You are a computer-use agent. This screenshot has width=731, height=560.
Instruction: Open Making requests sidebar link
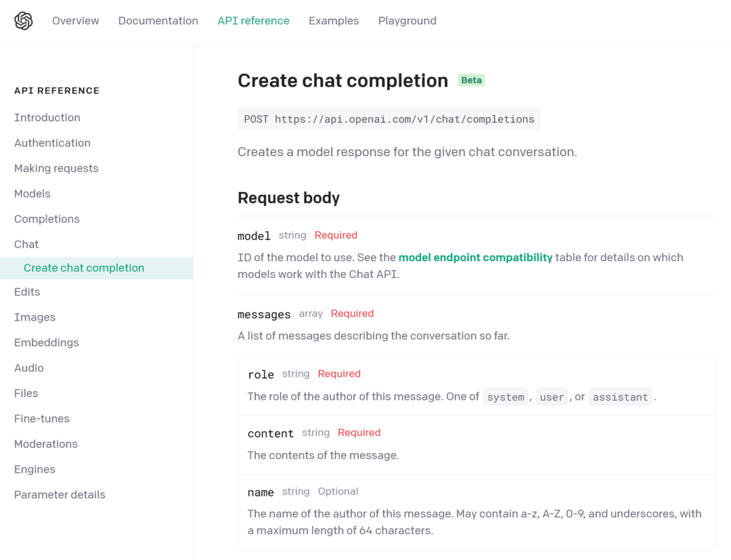[x=56, y=168]
